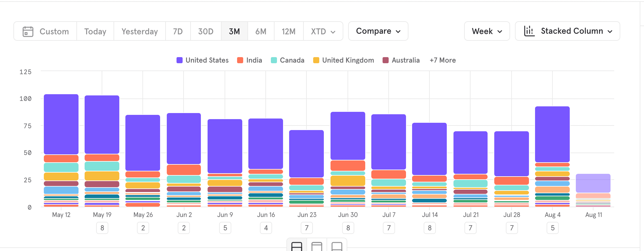Select the 6M date range tab
This screenshot has height=251, width=644.
coord(261,31)
